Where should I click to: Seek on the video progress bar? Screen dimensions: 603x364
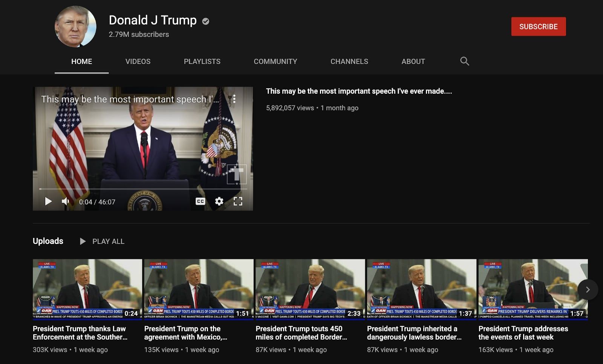143,189
